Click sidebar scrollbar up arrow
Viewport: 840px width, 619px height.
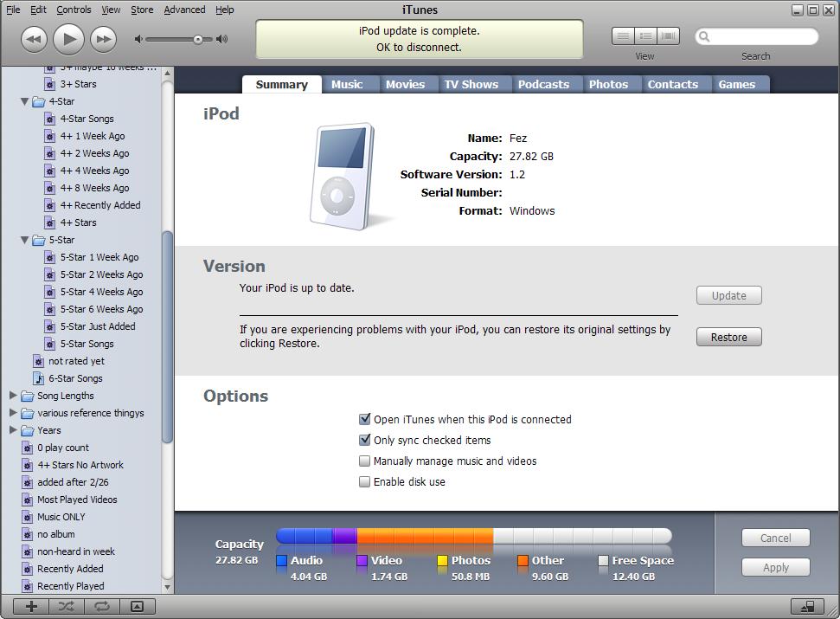(167, 73)
